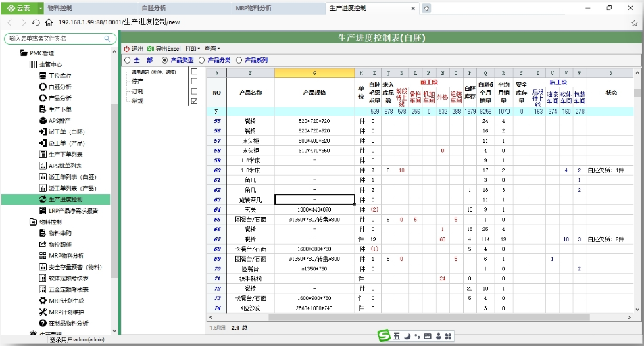Click the table vertical scrollbar down arrow
Viewport: 644px width, 346px height.
click(637, 310)
